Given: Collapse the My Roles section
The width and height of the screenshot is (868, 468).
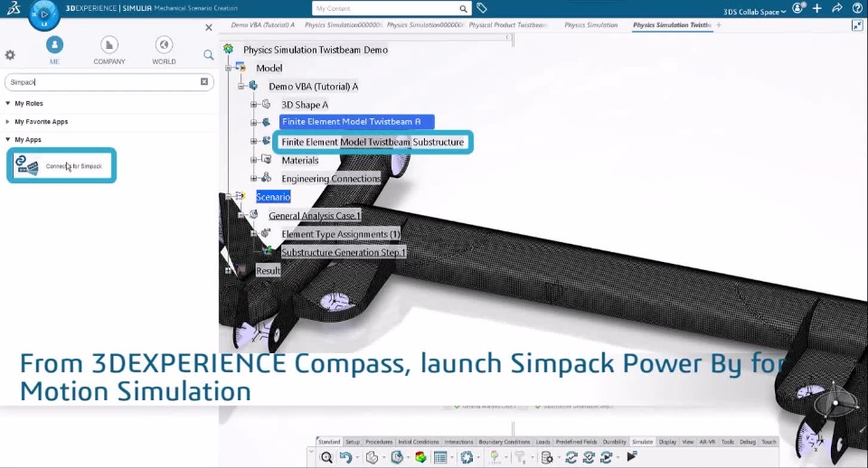Looking at the screenshot, I should pos(8,103).
